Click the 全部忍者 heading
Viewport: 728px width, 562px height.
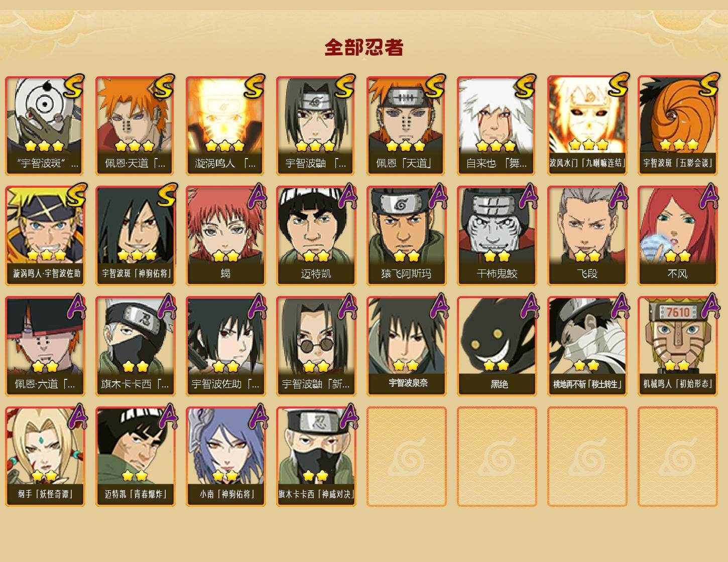(364, 47)
